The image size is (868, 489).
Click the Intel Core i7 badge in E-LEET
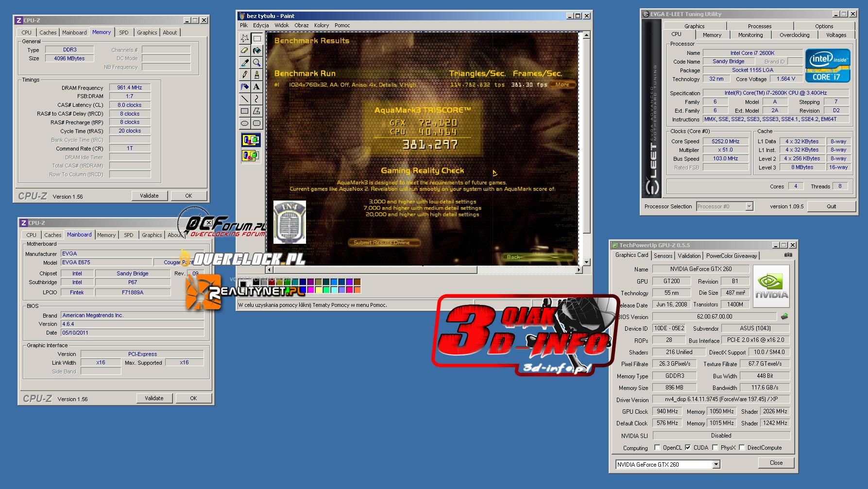[x=828, y=66]
